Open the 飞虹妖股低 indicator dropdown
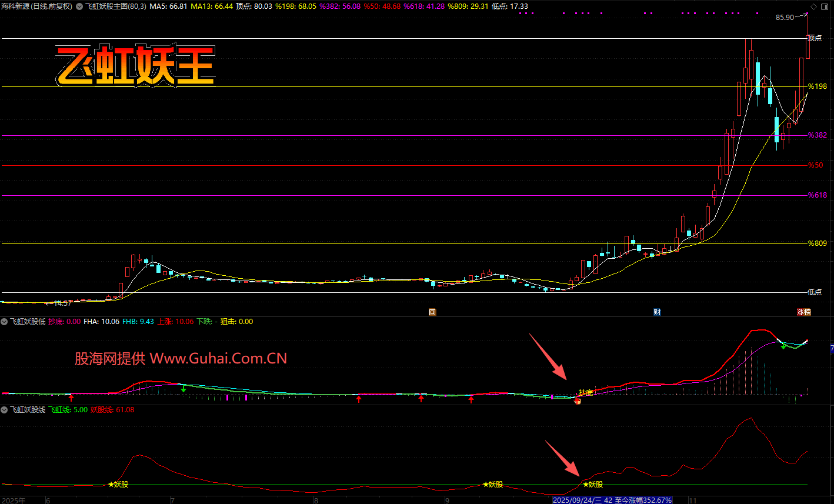Screen dimensions: 834x504 pyautogui.click(x=5, y=322)
